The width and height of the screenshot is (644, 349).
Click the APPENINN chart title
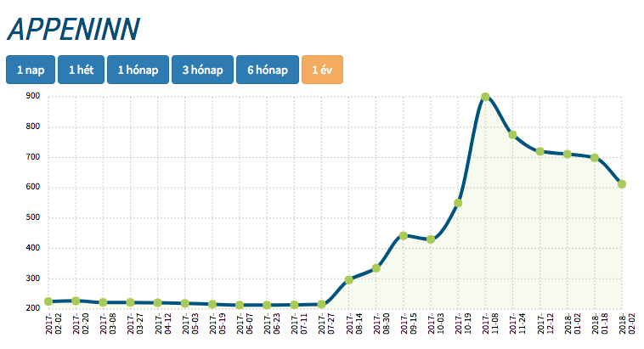click(x=72, y=29)
